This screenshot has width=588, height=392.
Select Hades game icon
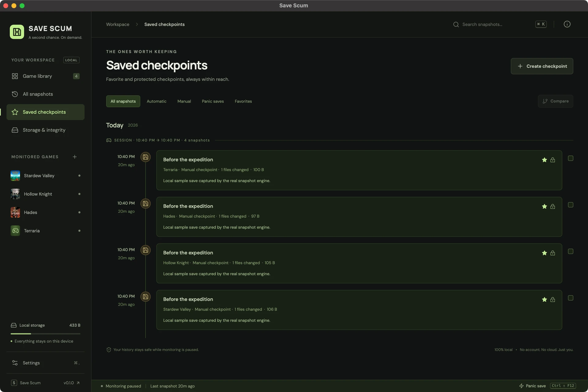coord(15,213)
